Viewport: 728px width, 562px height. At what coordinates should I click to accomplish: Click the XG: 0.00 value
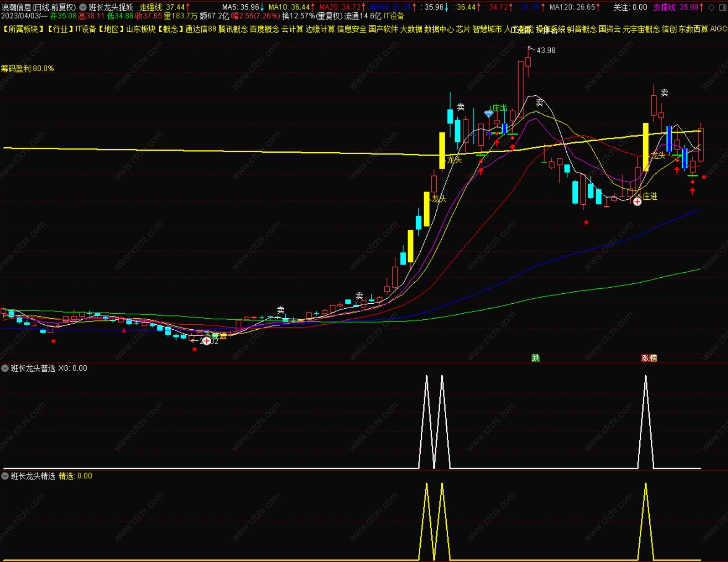[73, 368]
